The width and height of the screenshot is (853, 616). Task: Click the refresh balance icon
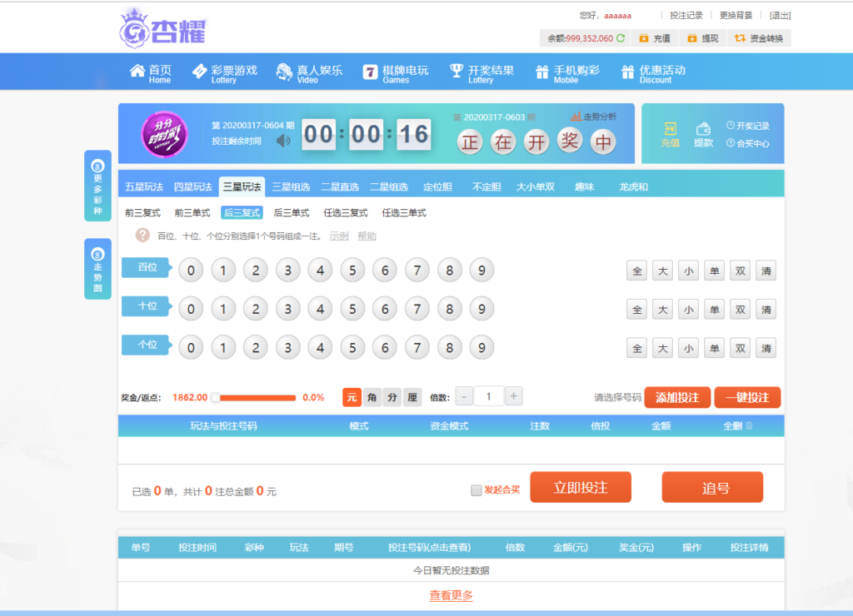[x=621, y=38]
